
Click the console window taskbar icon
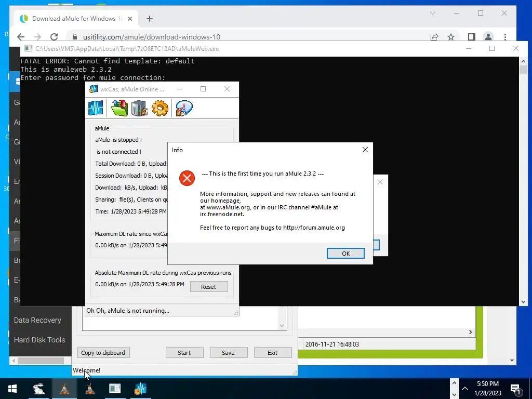point(115,389)
